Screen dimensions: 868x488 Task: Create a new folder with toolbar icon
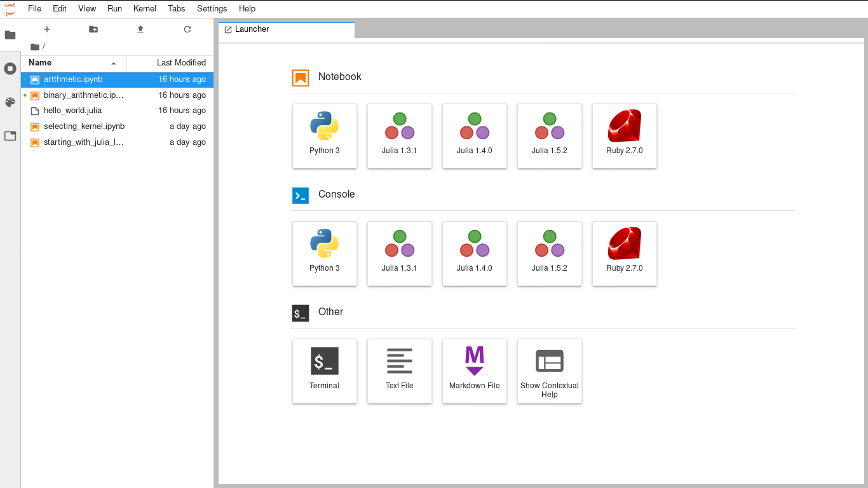(93, 29)
